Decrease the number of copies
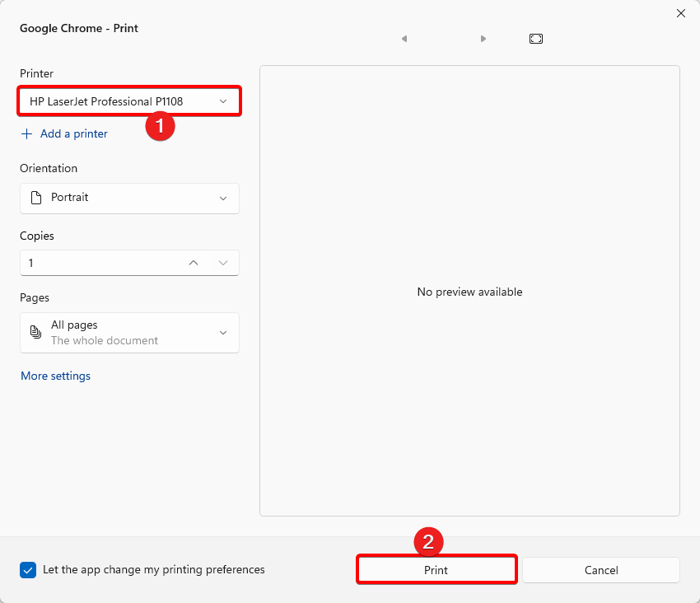The height and width of the screenshot is (603, 700). click(x=223, y=262)
